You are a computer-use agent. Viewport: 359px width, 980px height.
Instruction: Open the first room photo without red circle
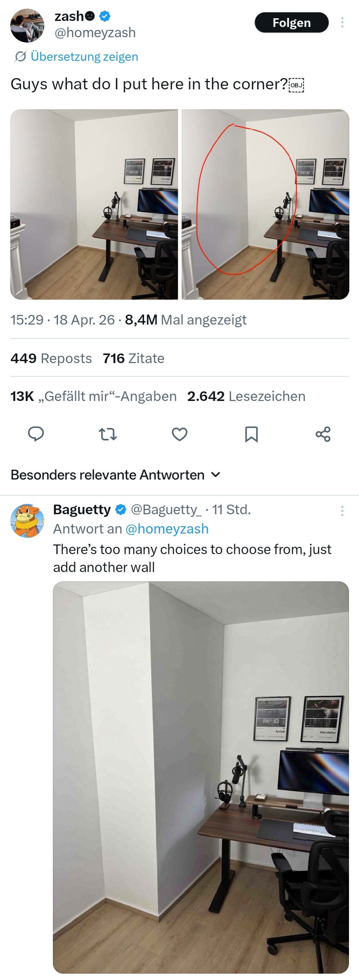pyautogui.click(x=94, y=204)
